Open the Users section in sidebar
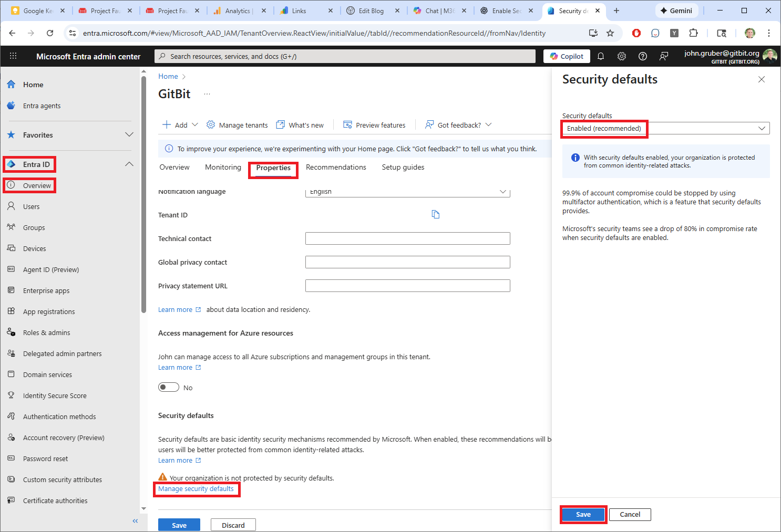The image size is (781, 532). click(x=30, y=206)
